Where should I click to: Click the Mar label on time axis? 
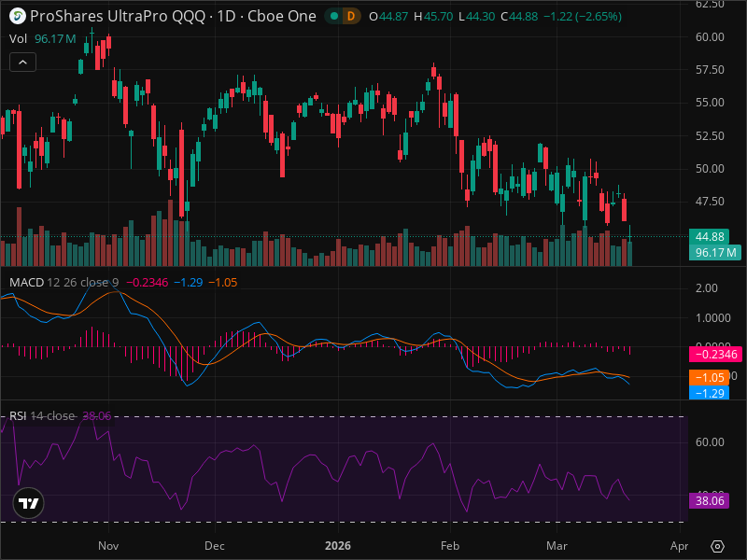point(557,546)
